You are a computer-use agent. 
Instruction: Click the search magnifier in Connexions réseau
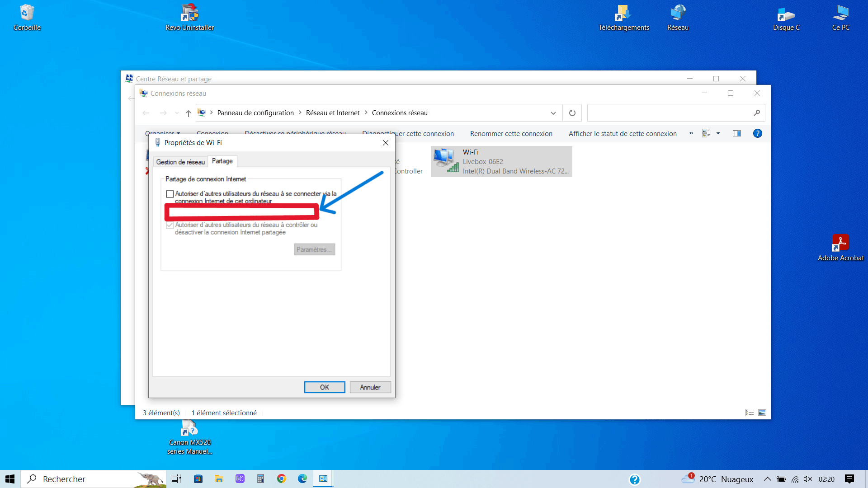click(757, 113)
